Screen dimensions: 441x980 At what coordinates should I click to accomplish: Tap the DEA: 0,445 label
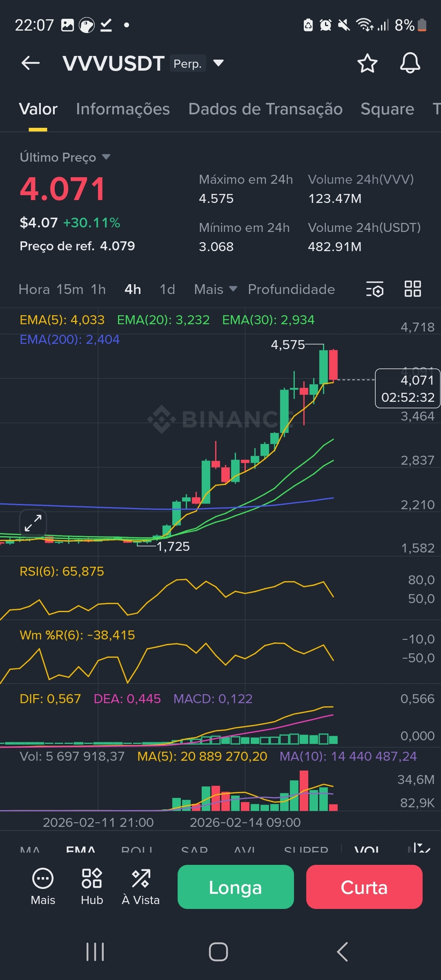point(127,699)
